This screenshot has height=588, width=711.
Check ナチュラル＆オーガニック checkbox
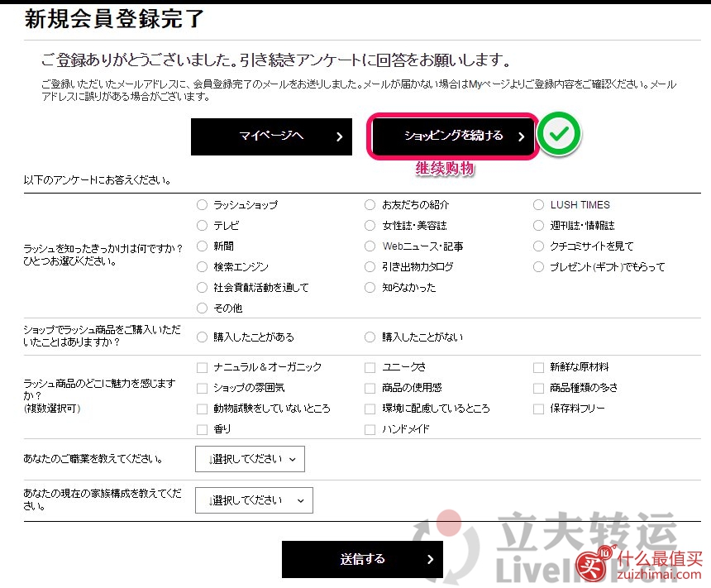click(x=202, y=367)
